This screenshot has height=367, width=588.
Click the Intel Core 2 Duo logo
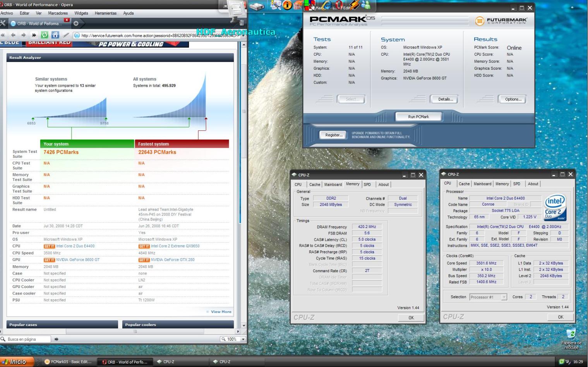pos(555,208)
